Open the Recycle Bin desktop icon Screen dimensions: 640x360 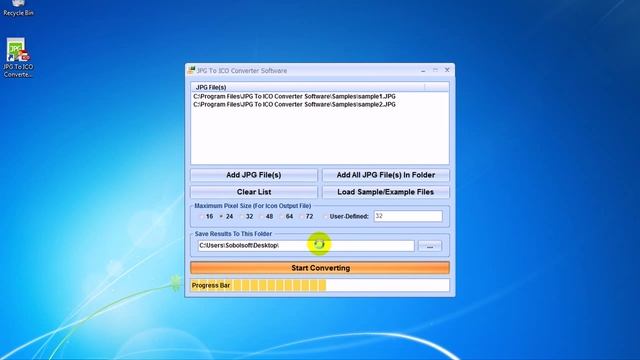pyautogui.click(x=18, y=8)
